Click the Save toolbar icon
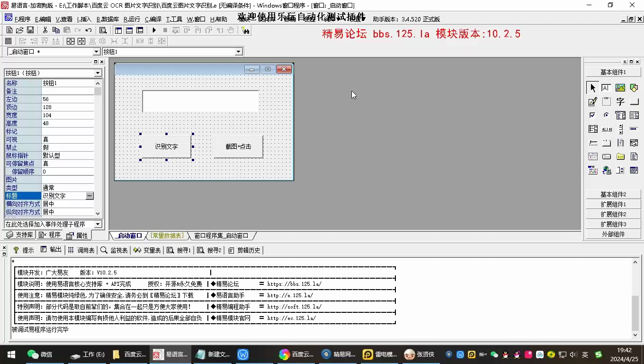Screen dimensions: 644x364 [x=30, y=30]
